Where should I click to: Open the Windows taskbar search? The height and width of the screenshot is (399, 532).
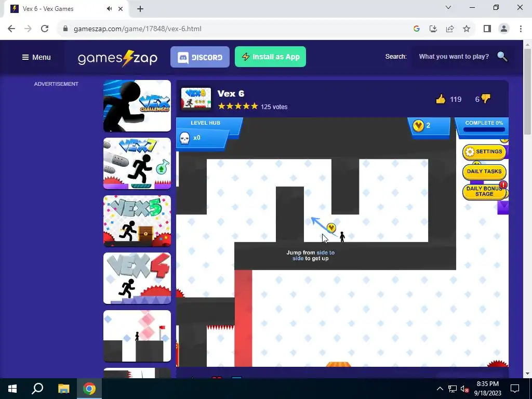(37, 389)
